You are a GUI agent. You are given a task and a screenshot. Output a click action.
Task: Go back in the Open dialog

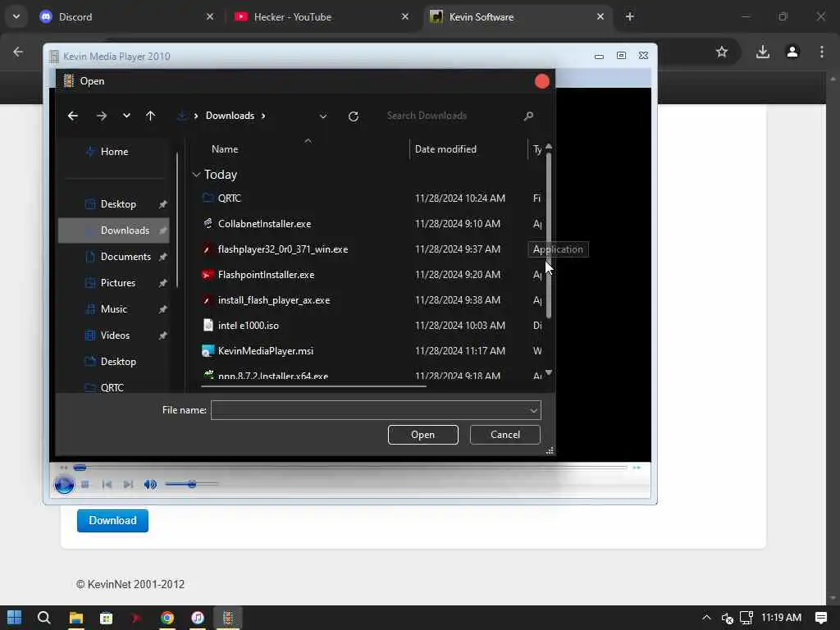point(73,116)
